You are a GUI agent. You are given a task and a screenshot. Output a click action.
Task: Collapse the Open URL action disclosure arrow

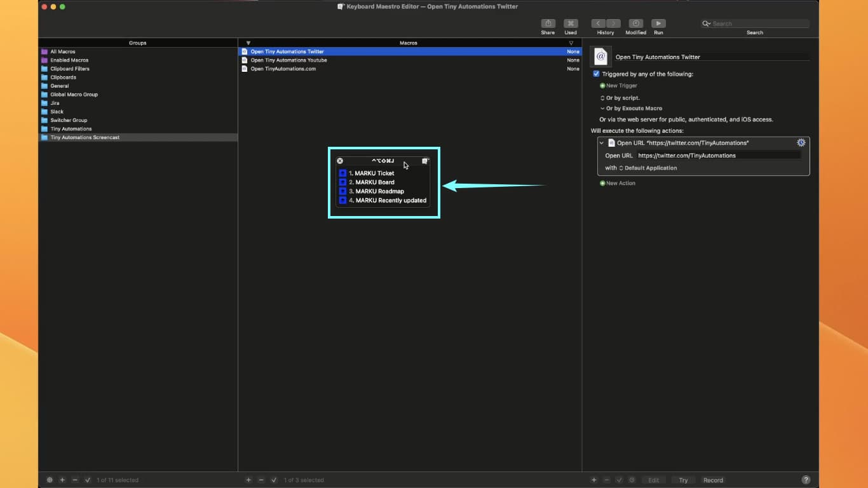click(602, 143)
